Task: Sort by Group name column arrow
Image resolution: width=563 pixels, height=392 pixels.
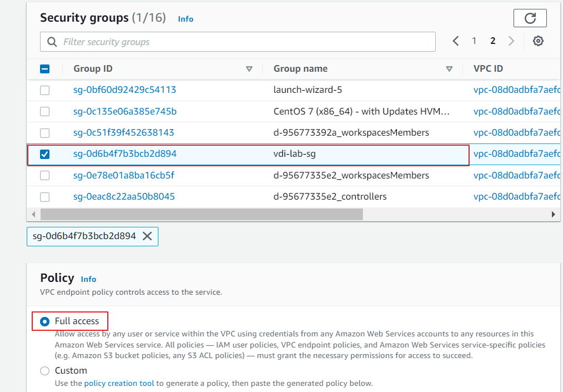Action: point(449,69)
